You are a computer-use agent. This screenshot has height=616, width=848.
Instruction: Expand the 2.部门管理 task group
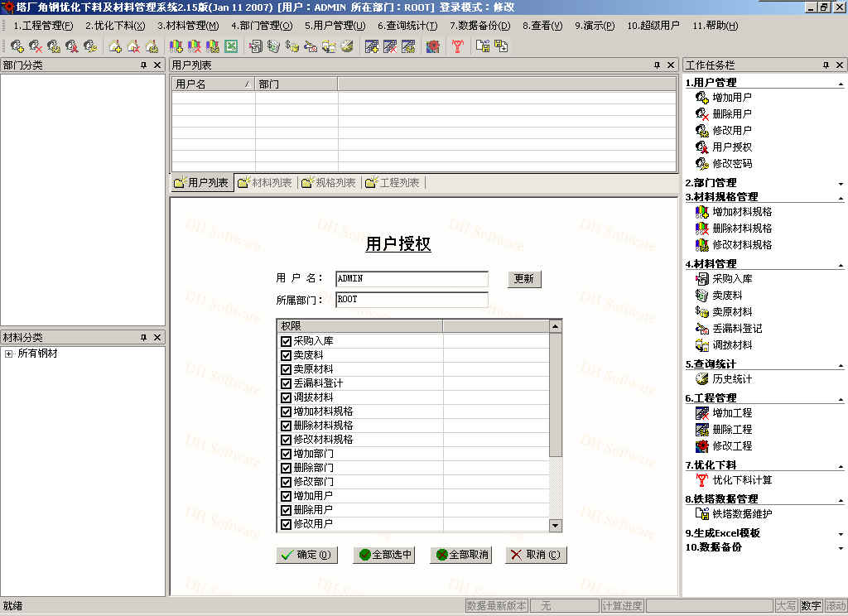tap(841, 184)
